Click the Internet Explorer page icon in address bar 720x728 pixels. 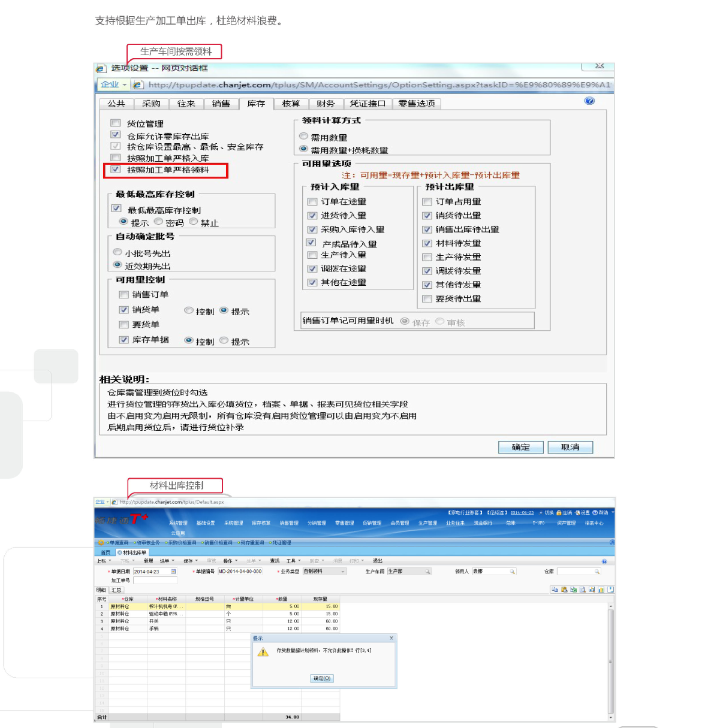coord(138,85)
